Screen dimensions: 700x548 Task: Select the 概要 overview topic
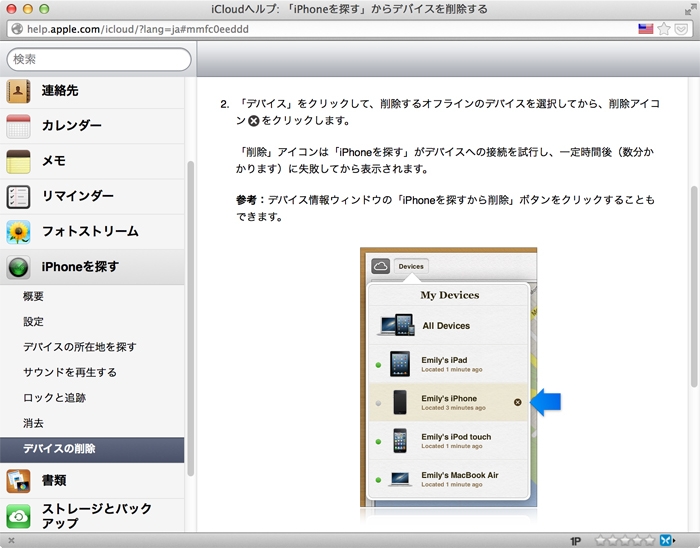34,297
